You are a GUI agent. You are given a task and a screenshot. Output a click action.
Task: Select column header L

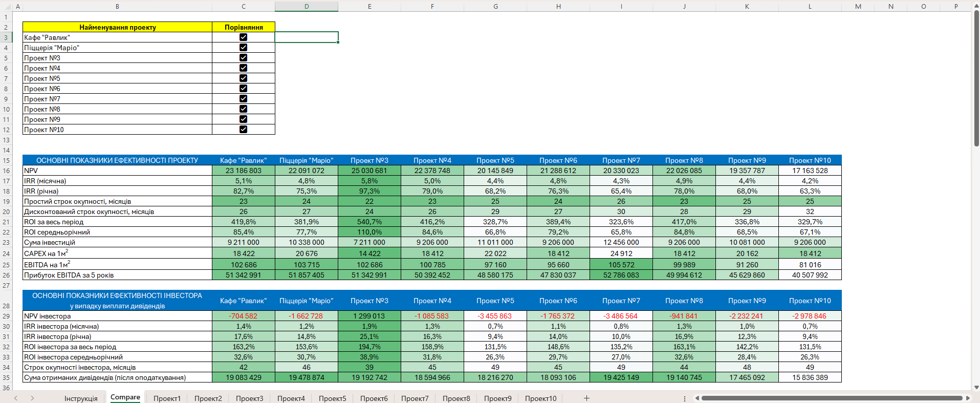810,6
